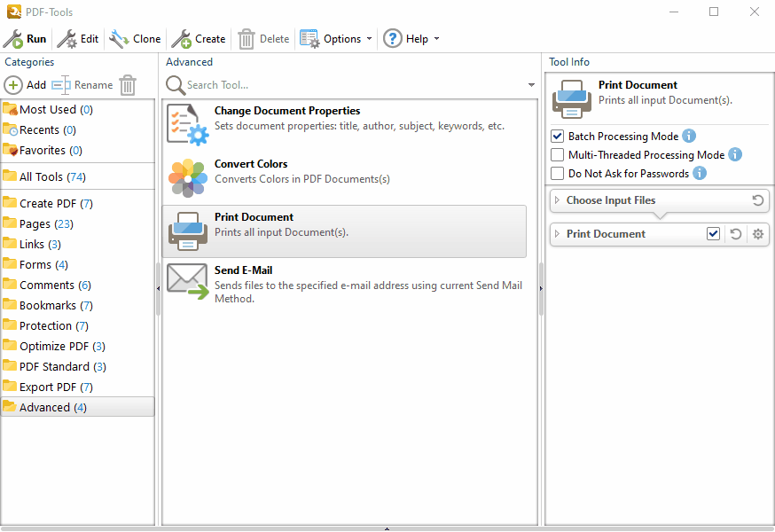This screenshot has height=532, width=775.
Task: Check Do Not Ask for Passwords
Action: click(558, 173)
